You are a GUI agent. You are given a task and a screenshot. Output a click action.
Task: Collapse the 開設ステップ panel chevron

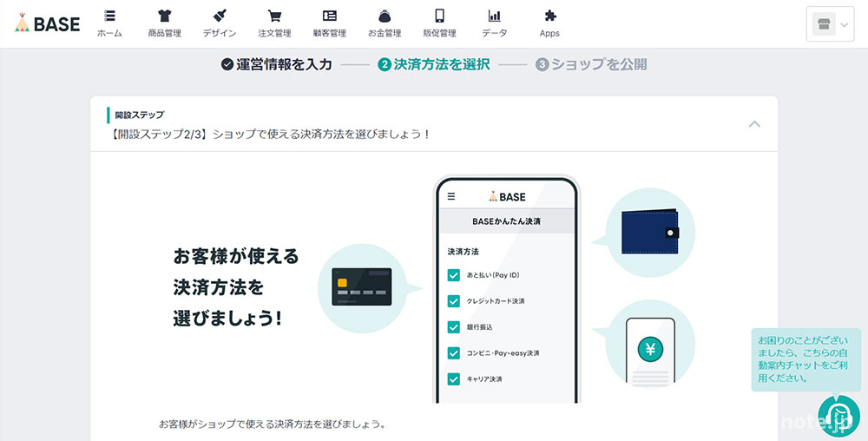754,124
